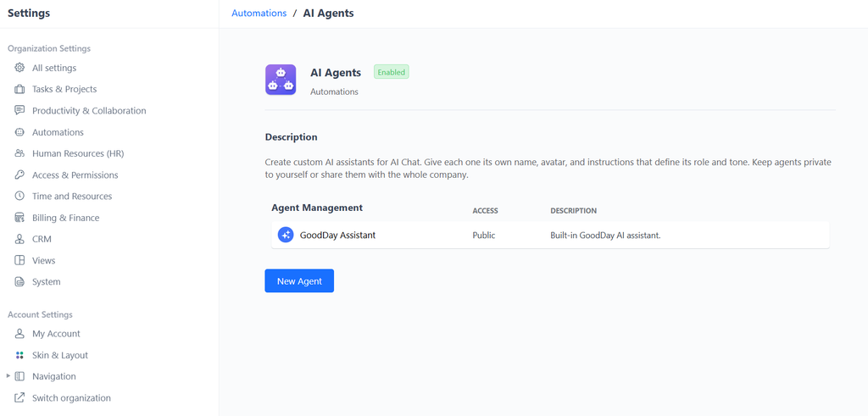Click 'Built-in GoodDay AI assistant.' description

click(605, 235)
